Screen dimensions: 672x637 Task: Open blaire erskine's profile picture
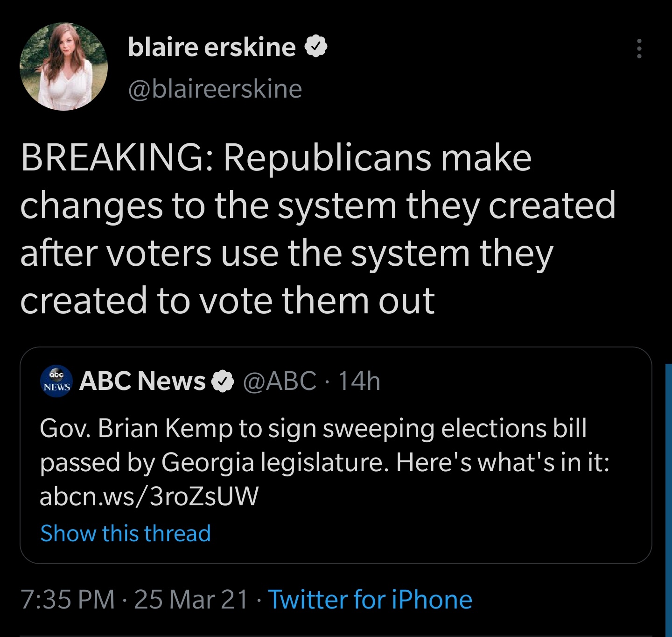(x=64, y=67)
